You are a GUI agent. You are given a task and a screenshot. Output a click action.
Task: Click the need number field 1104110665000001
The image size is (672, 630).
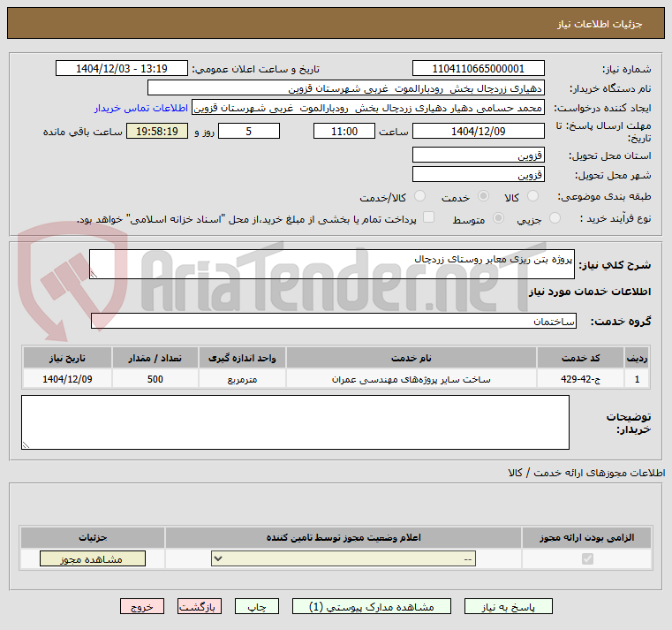(x=479, y=69)
